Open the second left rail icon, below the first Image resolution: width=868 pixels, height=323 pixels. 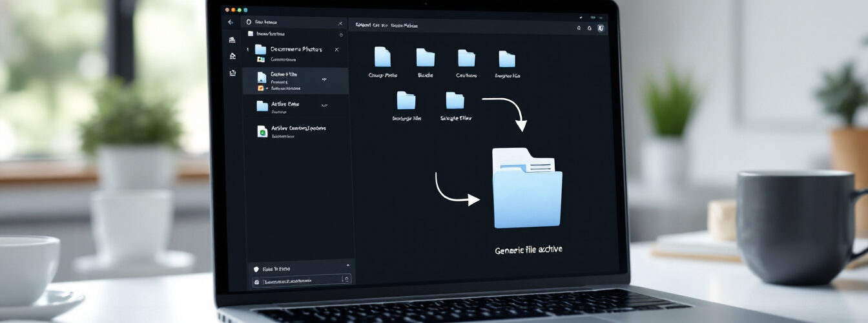pos(232,56)
